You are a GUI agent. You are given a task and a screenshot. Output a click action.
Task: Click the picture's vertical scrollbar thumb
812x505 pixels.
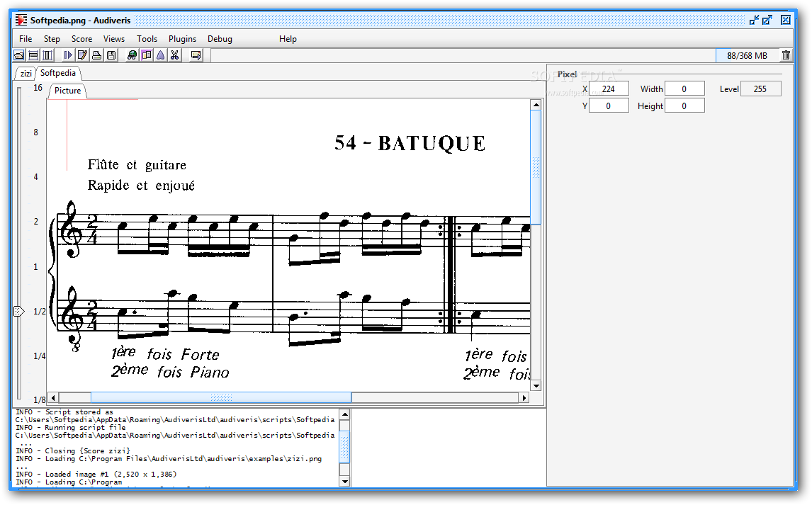(536, 167)
